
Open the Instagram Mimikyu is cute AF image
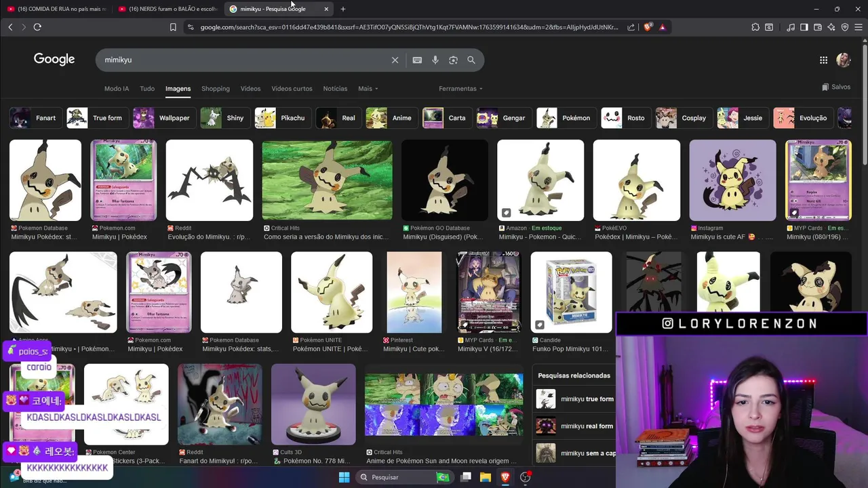point(732,180)
